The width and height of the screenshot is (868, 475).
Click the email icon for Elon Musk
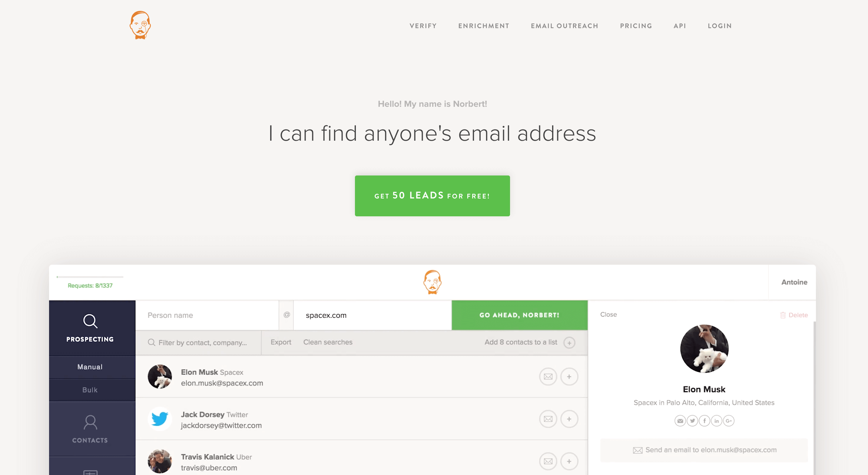point(547,377)
